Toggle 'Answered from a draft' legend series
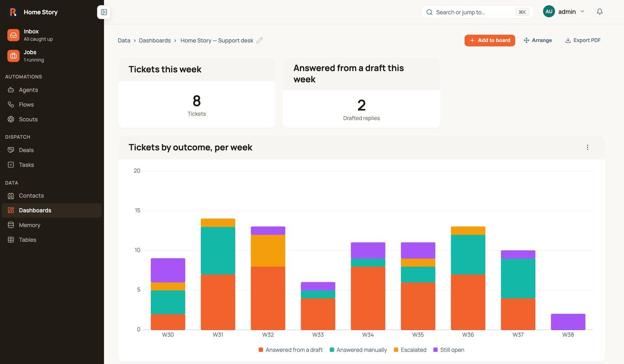624x364 pixels. coord(291,350)
